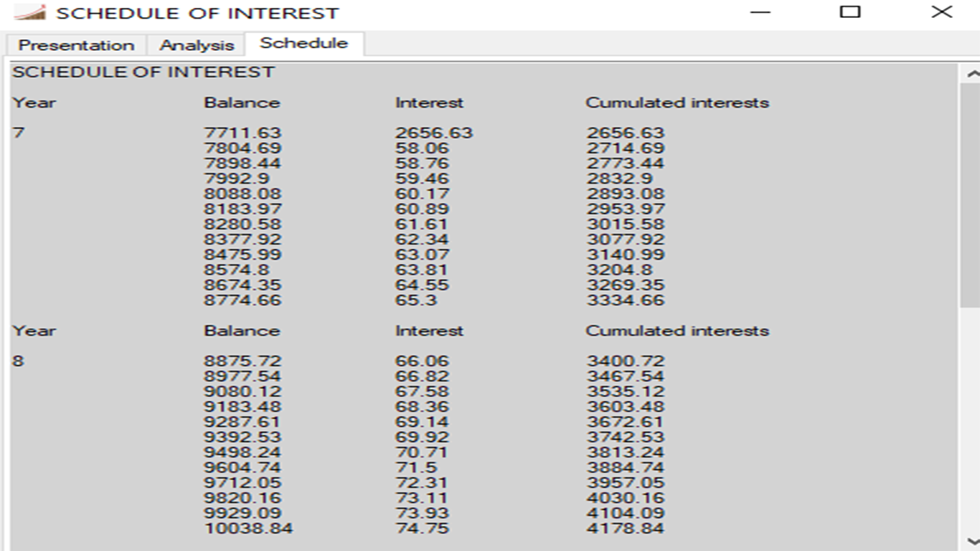Click the interest value 74.75
This screenshot has width=980, height=551.
pos(422,529)
